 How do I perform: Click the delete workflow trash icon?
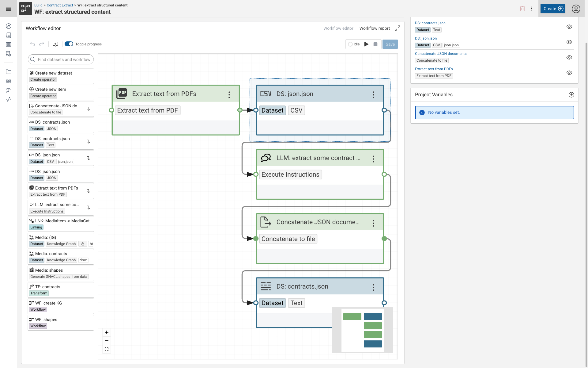point(522,9)
